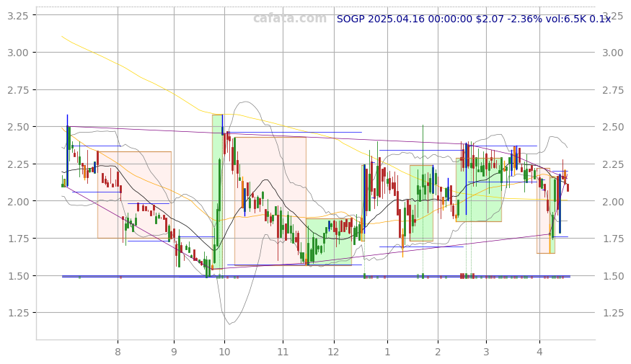The image size is (631, 364).
Task: Click month 1 on the time axis
Action: coord(387,352)
